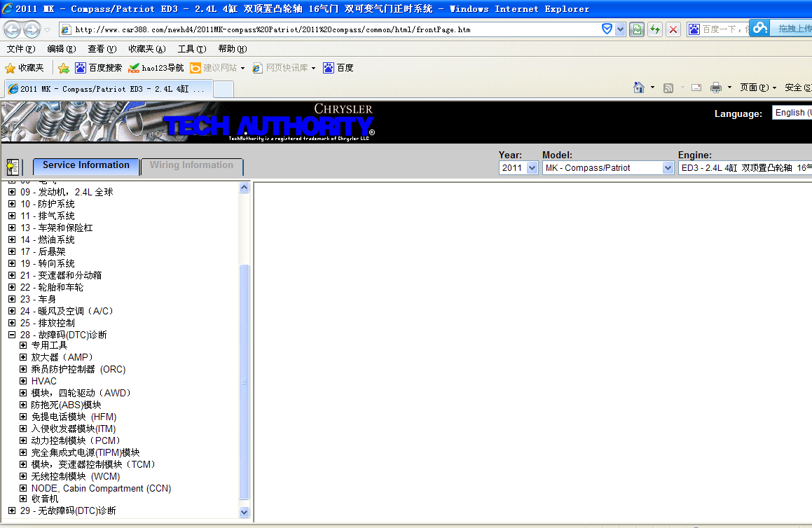Open a new blank browser tab

click(x=223, y=89)
